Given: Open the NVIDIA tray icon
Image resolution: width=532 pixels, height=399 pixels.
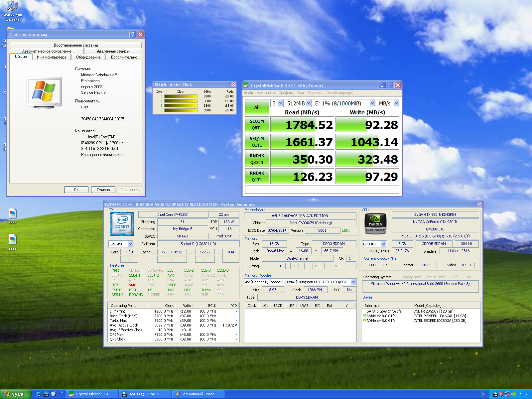Looking at the screenshot, I should (x=514, y=394).
